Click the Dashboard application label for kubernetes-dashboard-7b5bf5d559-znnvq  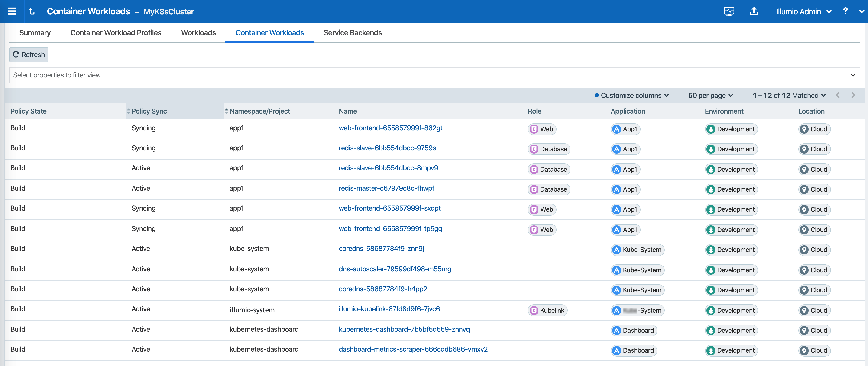coord(634,330)
